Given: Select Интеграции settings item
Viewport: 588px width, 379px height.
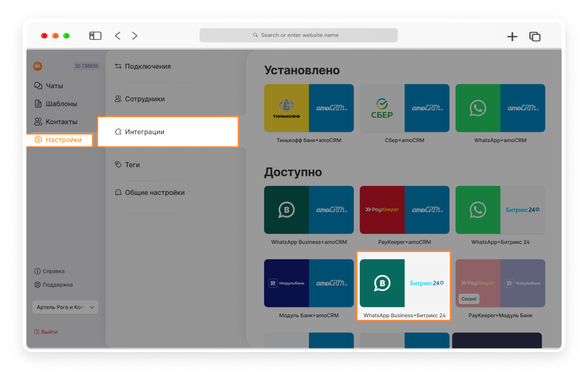Looking at the screenshot, I should (x=168, y=132).
